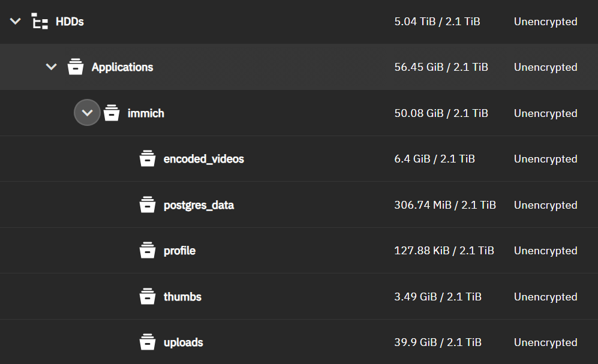The image size is (598, 364).
Task: Collapse the HDDs pool tree
Action: [x=15, y=21]
